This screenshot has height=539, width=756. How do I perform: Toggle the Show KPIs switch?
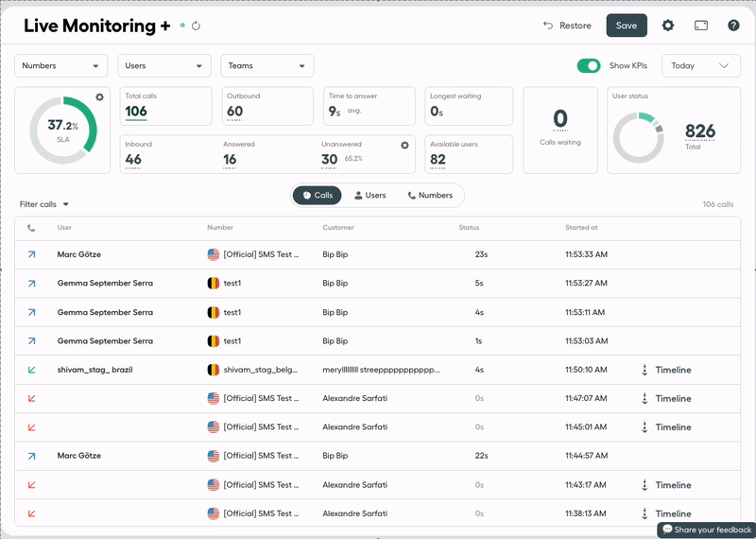[589, 65]
